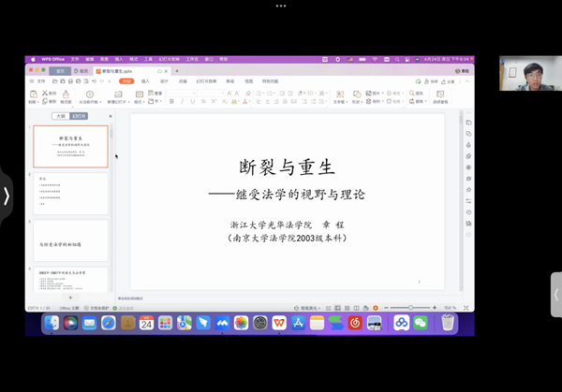This screenshot has width=562, height=392.
Task: Adjust the zoom slider in status bar
Action: coord(410,307)
